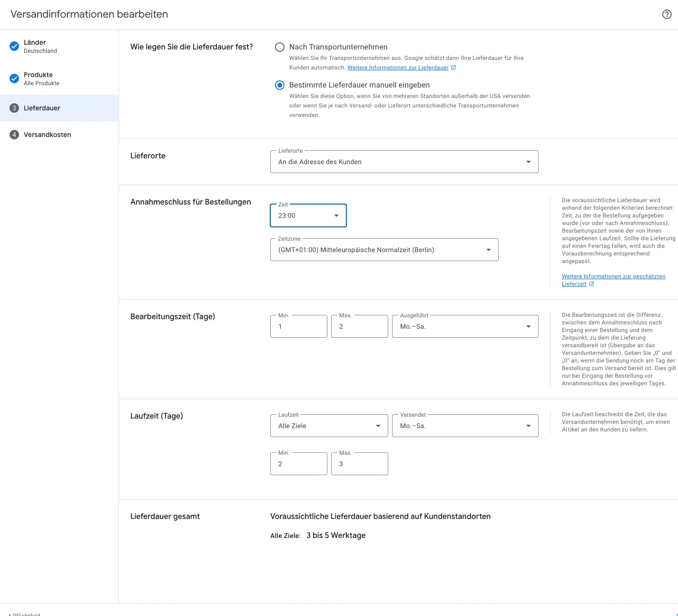
Task: Open the Zeit cutoff dropdown showing 23:00
Action: point(308,215)
